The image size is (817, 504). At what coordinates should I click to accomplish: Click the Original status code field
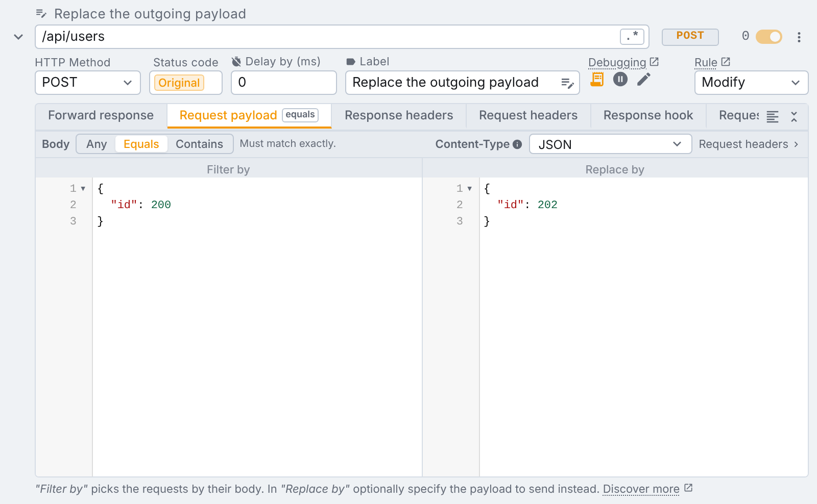pos(186,83)
